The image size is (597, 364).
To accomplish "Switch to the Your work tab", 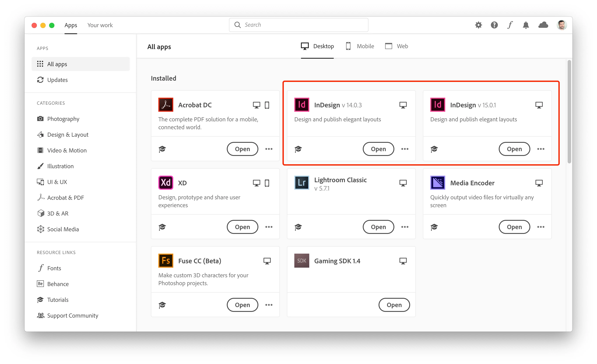I will (100, 25).
